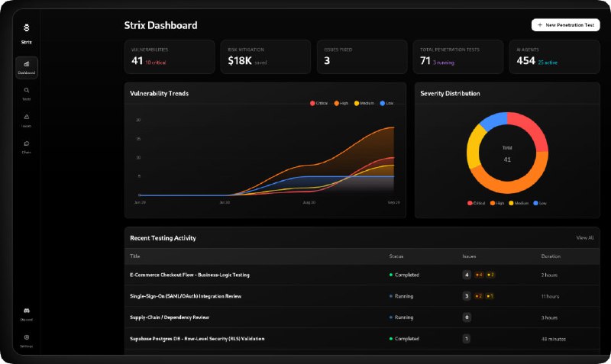The width and height of the screenshot is (611, 364).
Task: Toggle Low series in Vulnerability Trends legend
Action: (x=386, y=103)
